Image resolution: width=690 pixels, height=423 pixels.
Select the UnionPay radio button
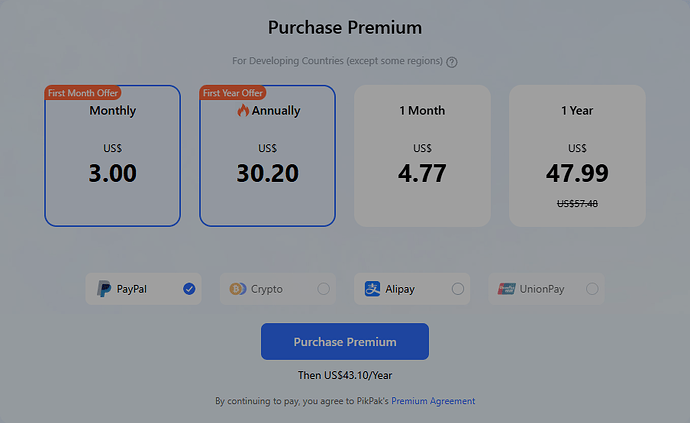pos(592,289)
